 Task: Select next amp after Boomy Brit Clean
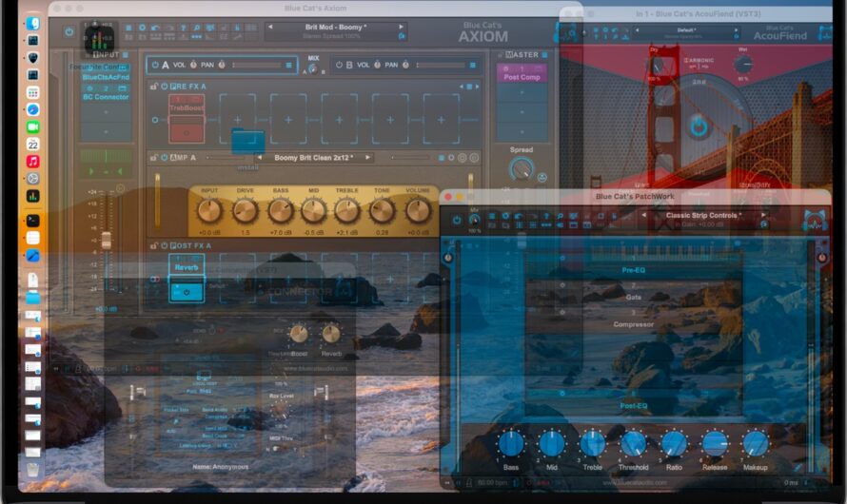367,158
